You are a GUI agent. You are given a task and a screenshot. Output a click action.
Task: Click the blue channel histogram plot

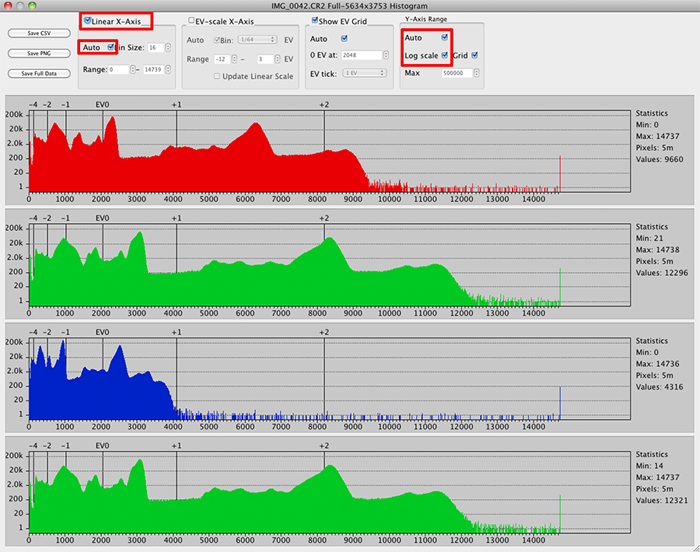(329, 379)
